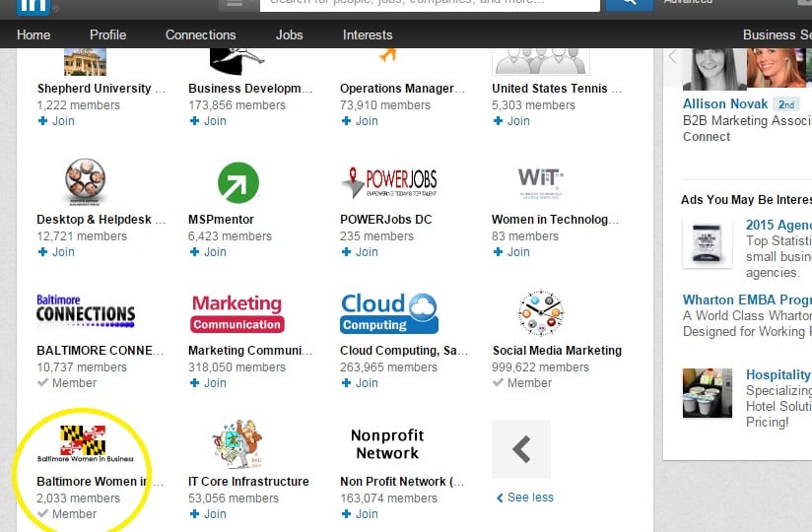
Task: Join the Non Profit Network group
Action: point(360,514)
